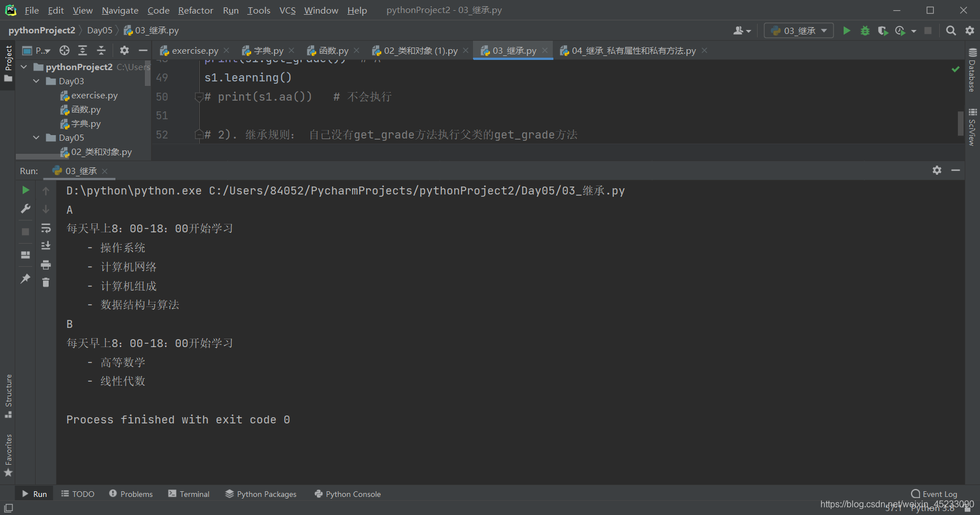
Task: Run with coverage icon in toolbar
Action: point(883,31)
